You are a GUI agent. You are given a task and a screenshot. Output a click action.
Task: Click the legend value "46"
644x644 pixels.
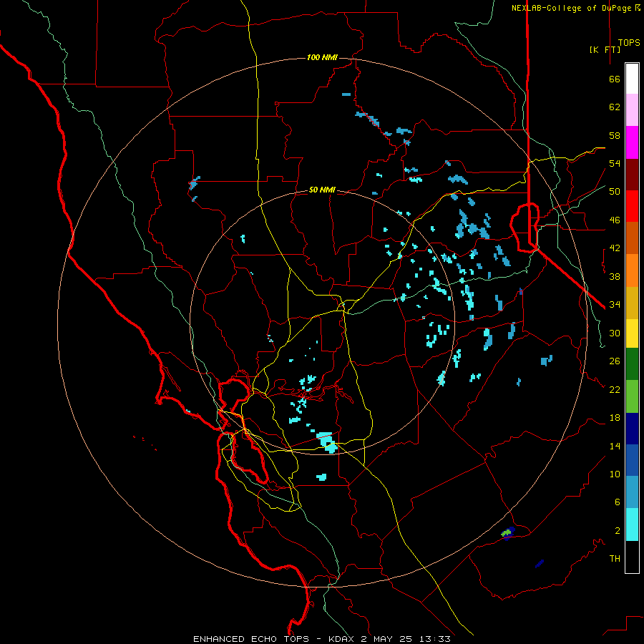(615, 220)
